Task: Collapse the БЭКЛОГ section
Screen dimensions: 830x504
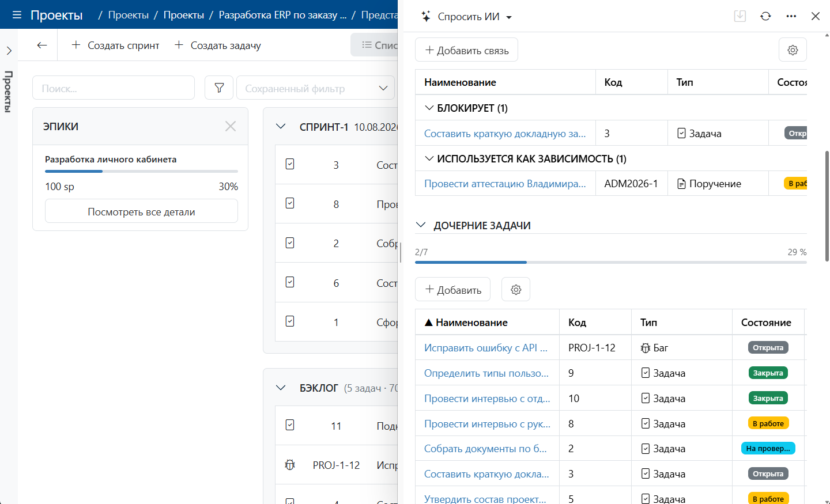Action: click(281, 388)
